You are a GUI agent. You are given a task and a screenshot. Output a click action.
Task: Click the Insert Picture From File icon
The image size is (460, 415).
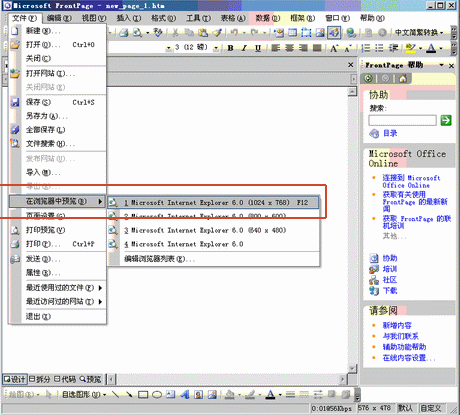320,32
